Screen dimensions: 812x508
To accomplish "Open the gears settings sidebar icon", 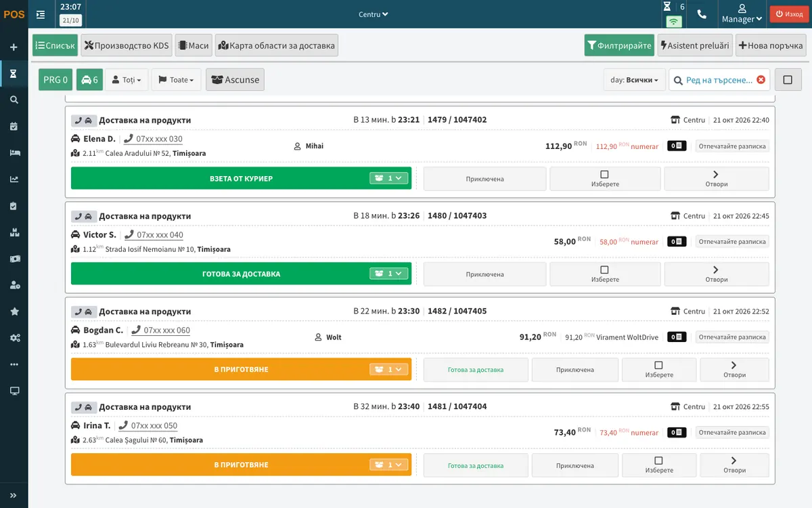I will [x=14, y=338].
